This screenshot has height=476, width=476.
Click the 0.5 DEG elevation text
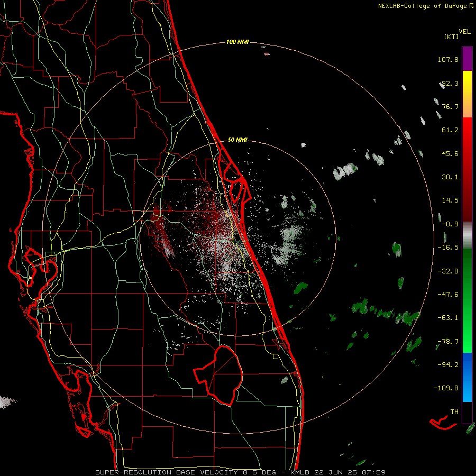[x=259, y=472]
